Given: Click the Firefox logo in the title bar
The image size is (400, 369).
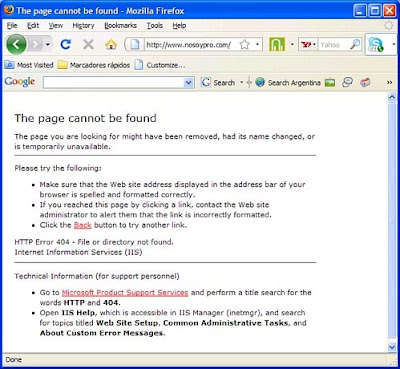Looking at the screenshot, I should tap(9, 10).
